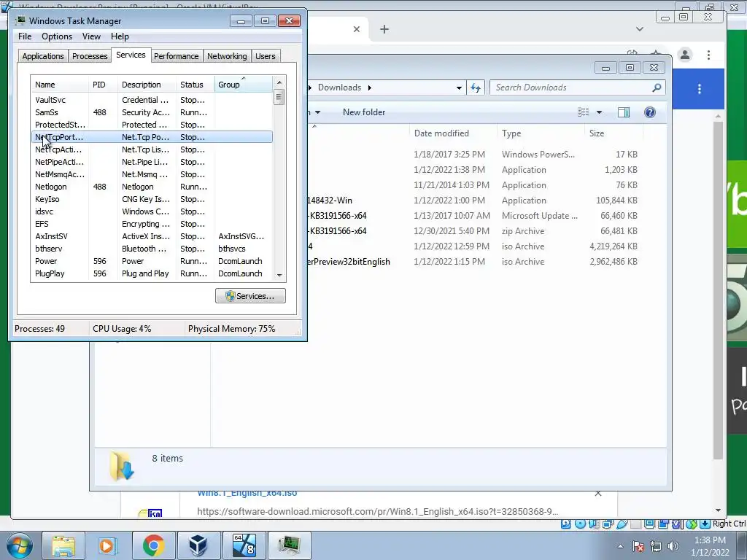This screenshot has width=747, height=560.
Task: Switch to the Applications tab
Action: (x=43, y=56)
